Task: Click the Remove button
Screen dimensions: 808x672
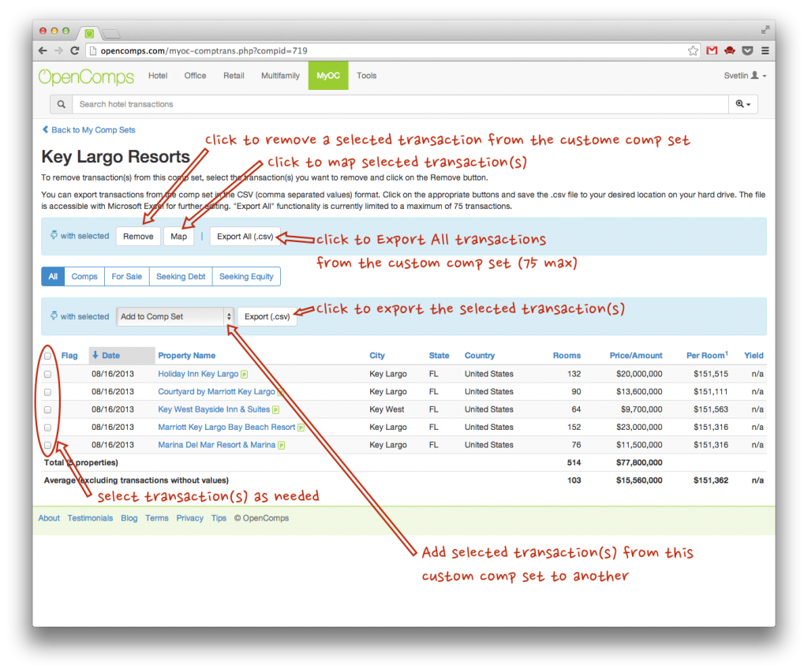Action: 138,237
